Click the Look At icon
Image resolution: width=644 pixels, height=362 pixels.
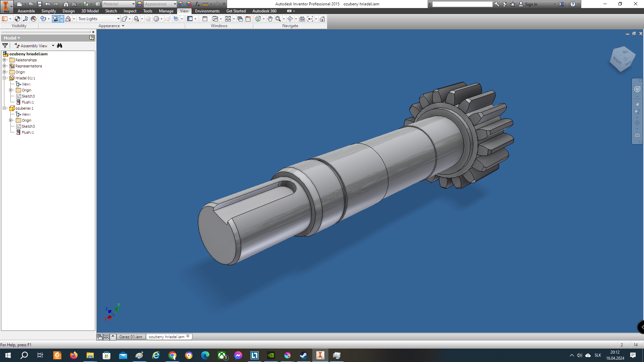pyautogui.click(x=302, y=19)
